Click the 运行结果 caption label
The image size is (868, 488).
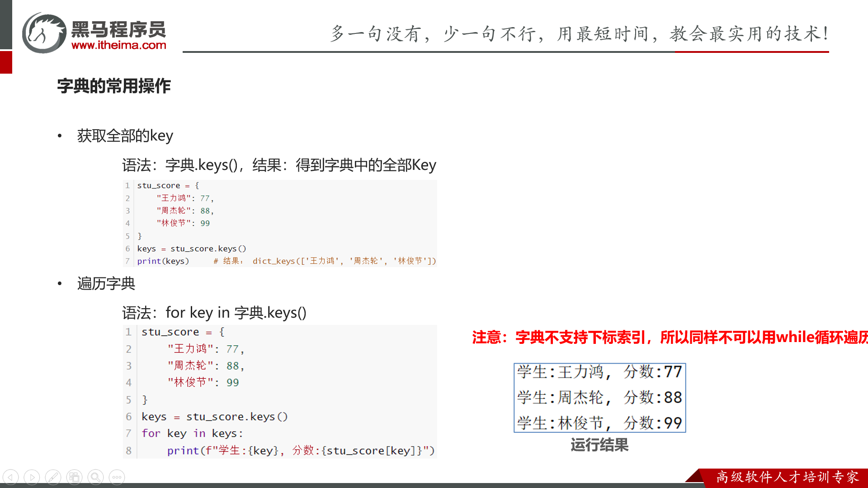[x=599, y=445]
